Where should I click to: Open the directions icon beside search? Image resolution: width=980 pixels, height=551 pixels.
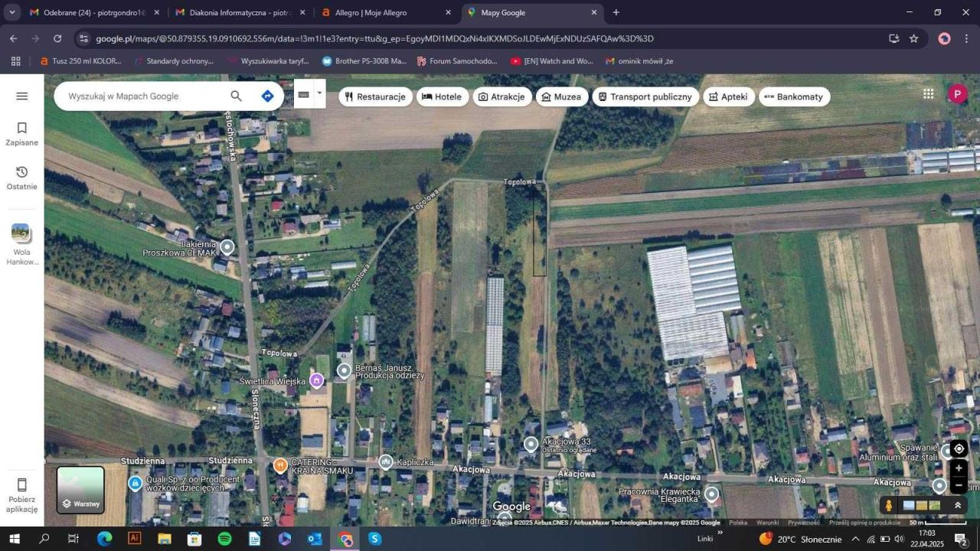[267, 96]
